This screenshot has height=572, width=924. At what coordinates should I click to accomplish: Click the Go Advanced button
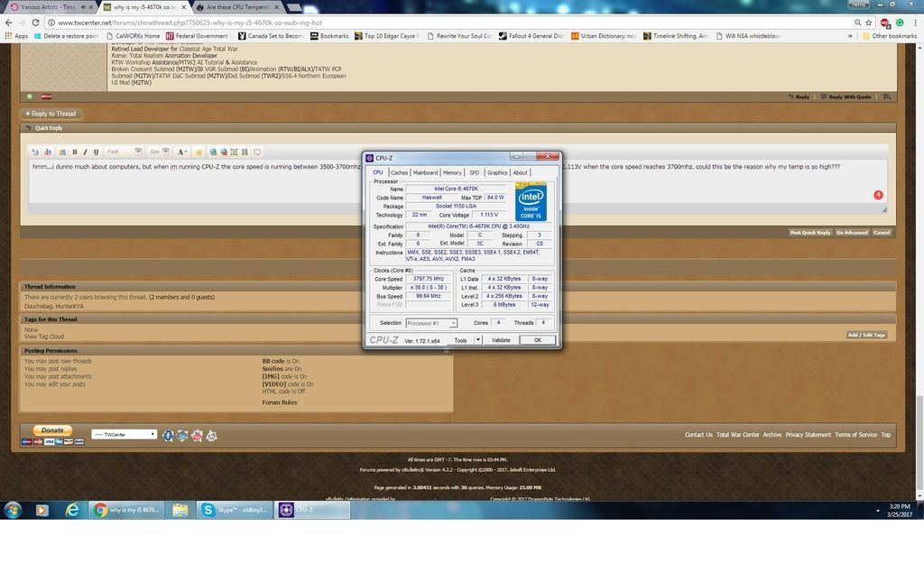(x=852, y=233)
